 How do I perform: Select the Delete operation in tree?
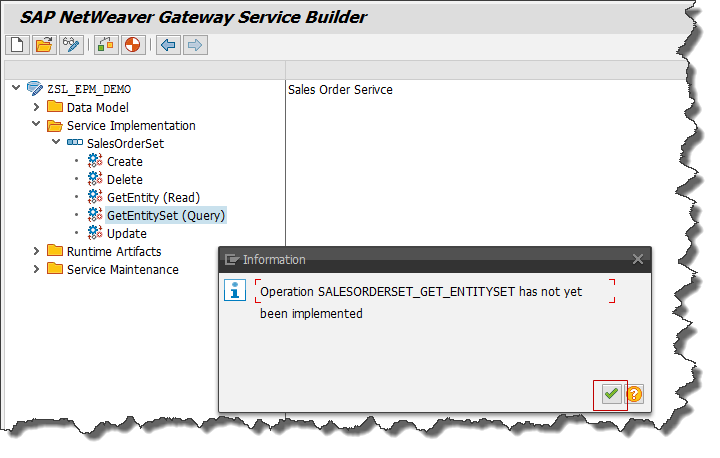124,179
